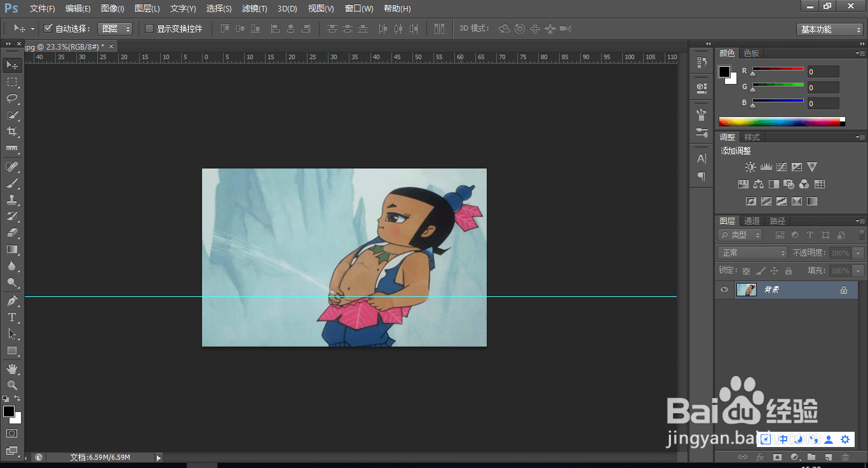The image size is (868, 468).
Task: Toggle lock image pixels brush icon
Action: tap(760, 271)
